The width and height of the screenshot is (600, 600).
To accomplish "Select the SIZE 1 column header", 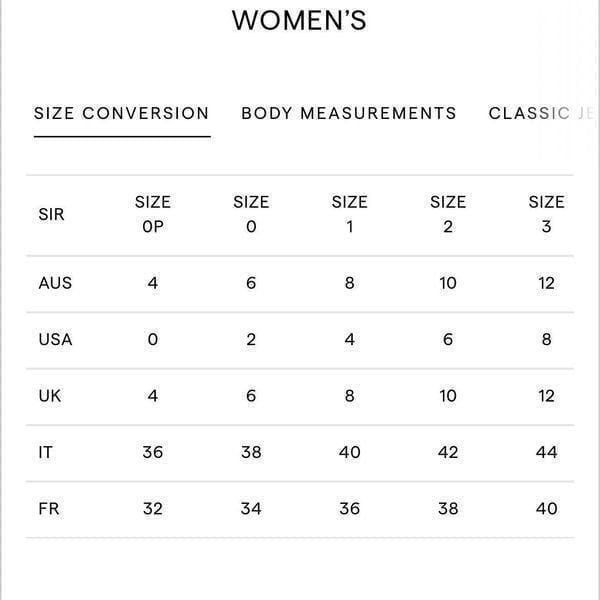I will click(x=349, y=214).
